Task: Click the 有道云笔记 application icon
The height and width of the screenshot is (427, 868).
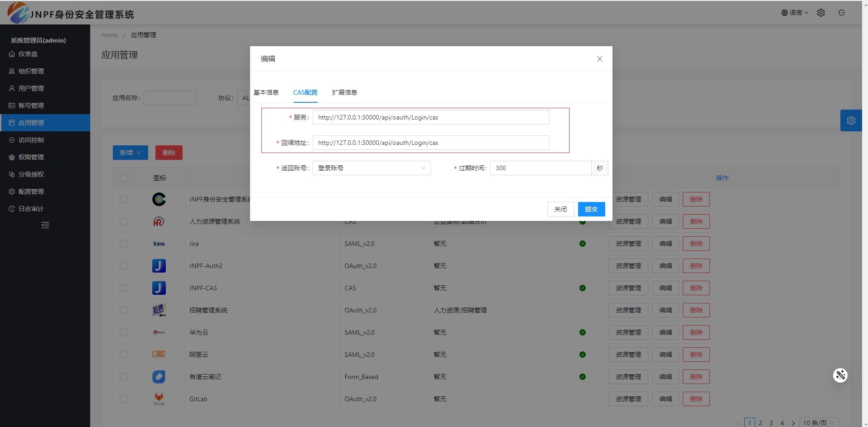Action: click(x=159, y=377)
